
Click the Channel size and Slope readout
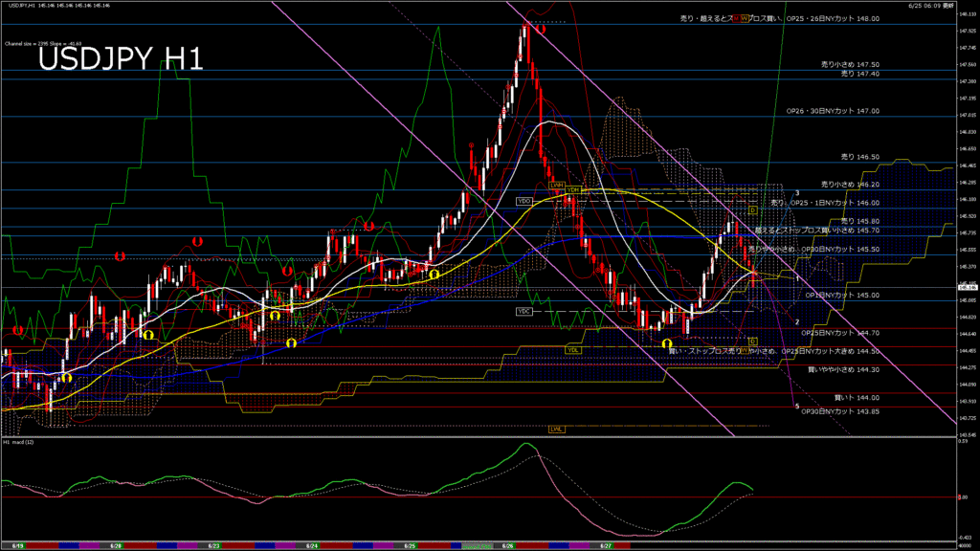tap(43, 44)
